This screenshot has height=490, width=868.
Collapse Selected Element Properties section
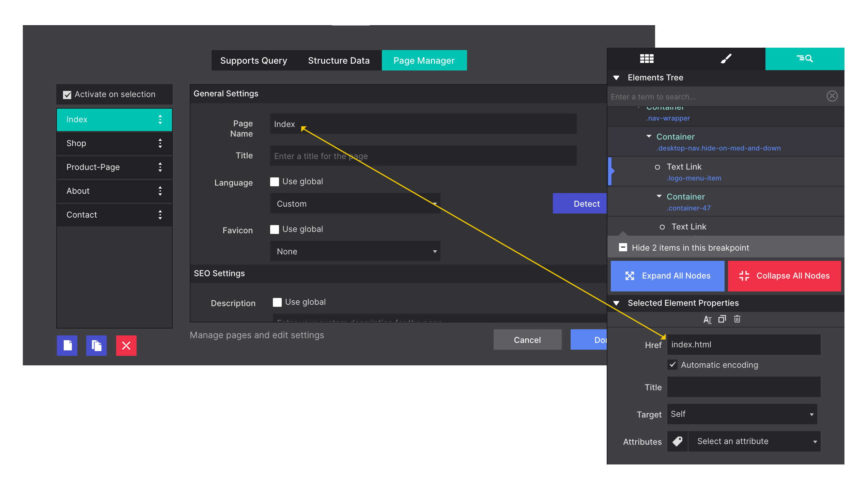[x=616, y=303]
